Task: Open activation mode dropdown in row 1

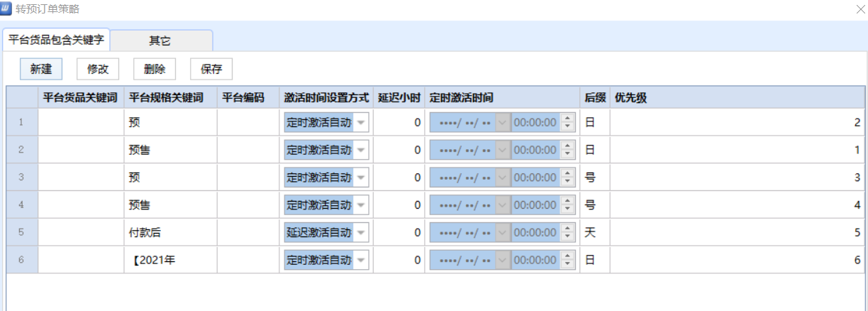Action: pos(361,123)
